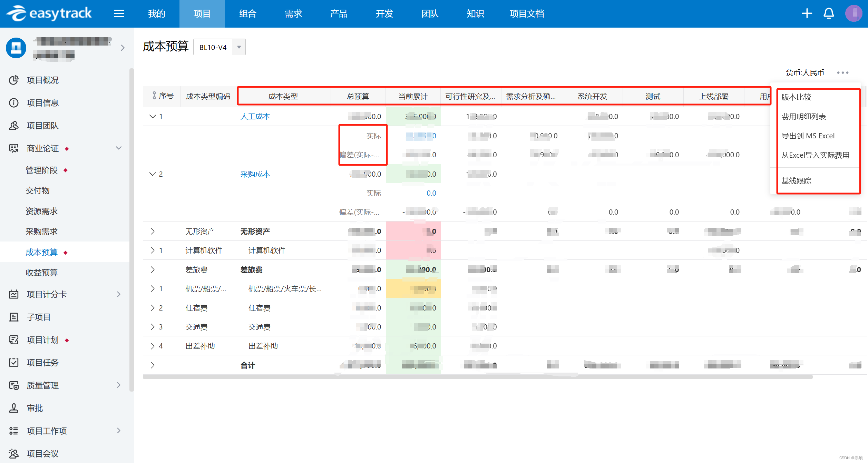Click the 项目计分卡 calendar icon
The height and width of the screenshot is (463, 868).
14,294
